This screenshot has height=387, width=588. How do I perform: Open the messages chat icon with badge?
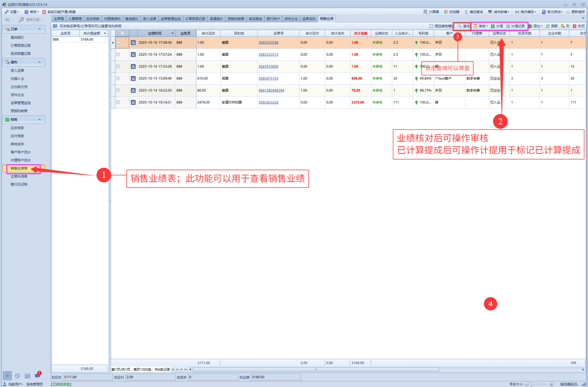coord(38,376)
